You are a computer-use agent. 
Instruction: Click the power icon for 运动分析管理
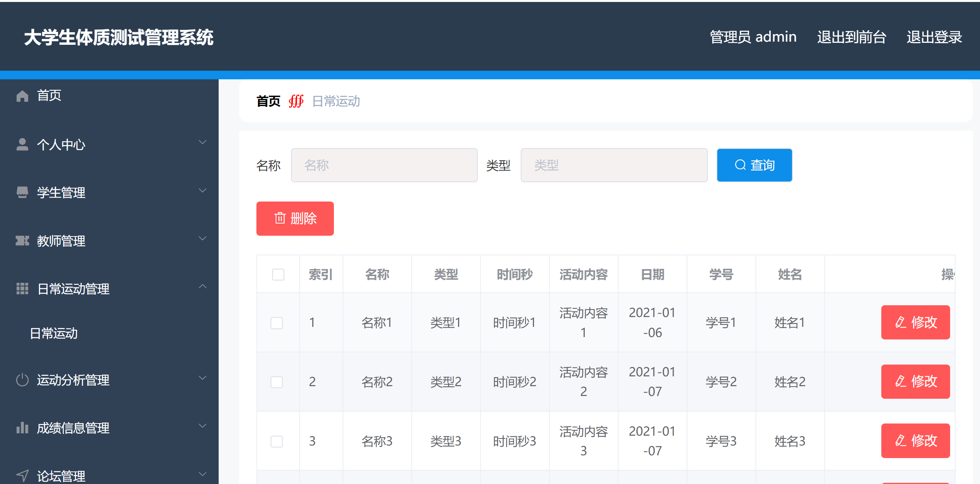pos(22,379)
